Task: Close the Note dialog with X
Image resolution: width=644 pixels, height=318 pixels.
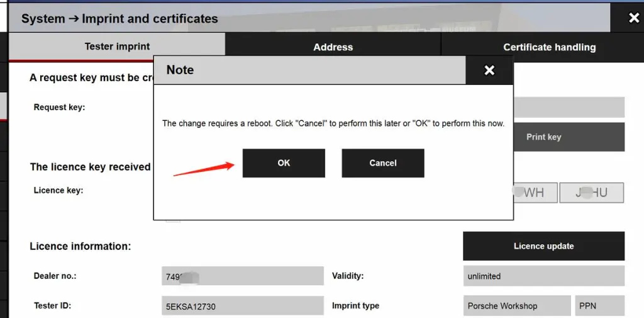Action: (x=489, y=71)
